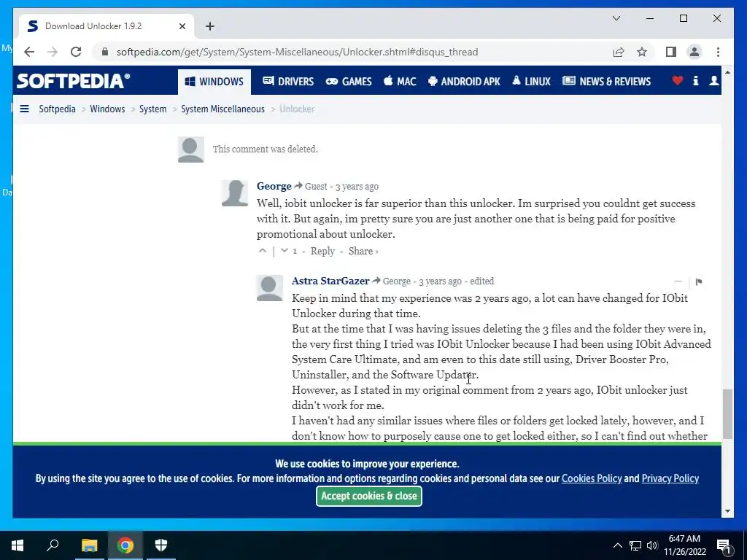Go to System breadcrumb link

(x=152, y=109)
